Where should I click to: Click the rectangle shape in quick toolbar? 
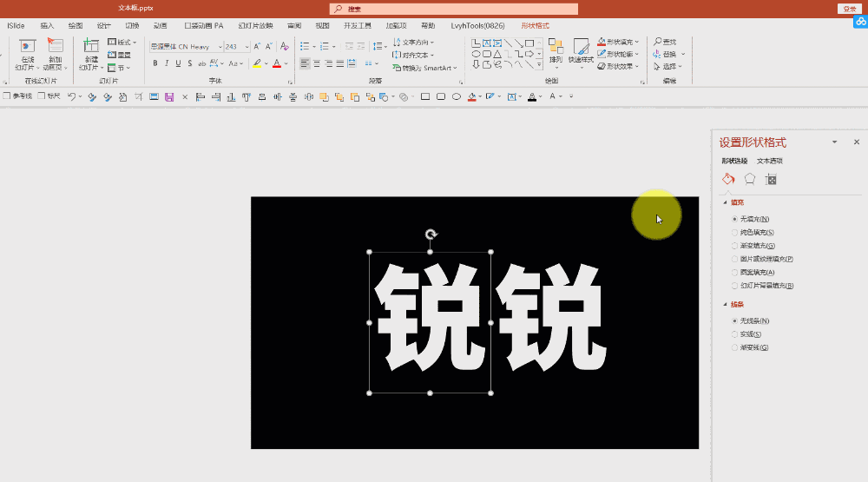(x=425, y=96)
